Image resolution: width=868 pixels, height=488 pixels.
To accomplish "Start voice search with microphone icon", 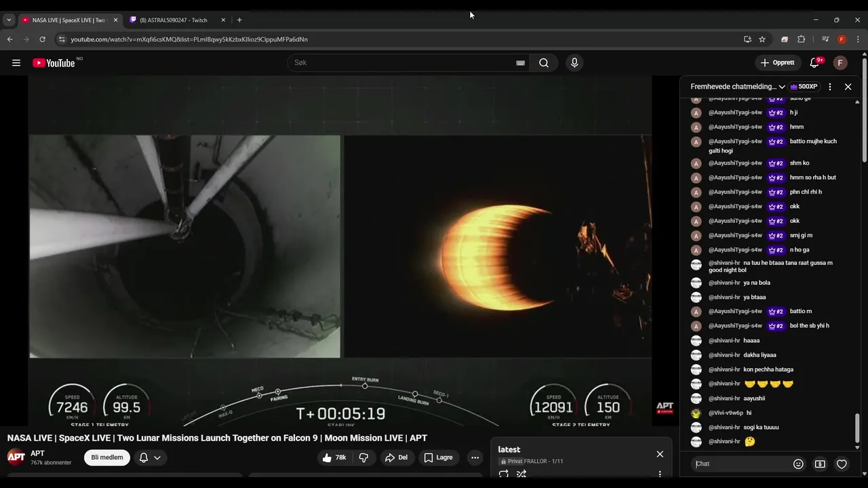I will 574,63.
